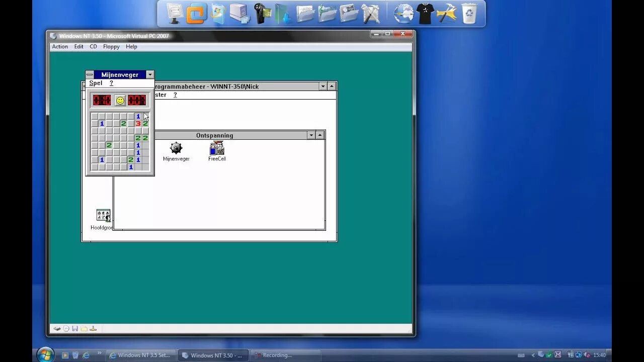Expand the quick launch chevron on taskbar

point(99,353)
